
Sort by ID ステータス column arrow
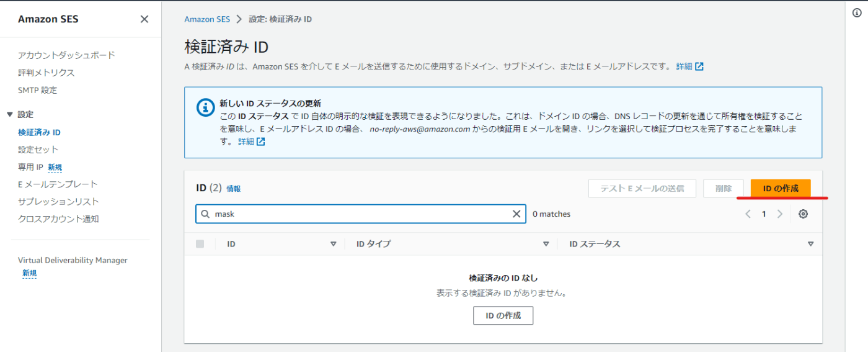coord(810,244)
